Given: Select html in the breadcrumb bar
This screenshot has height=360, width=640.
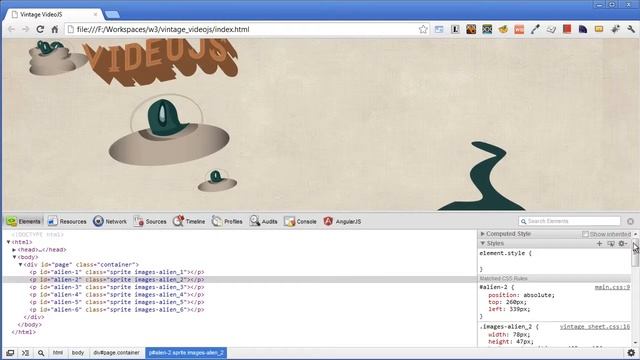Looking at the screenshot, I should point(58,353).
